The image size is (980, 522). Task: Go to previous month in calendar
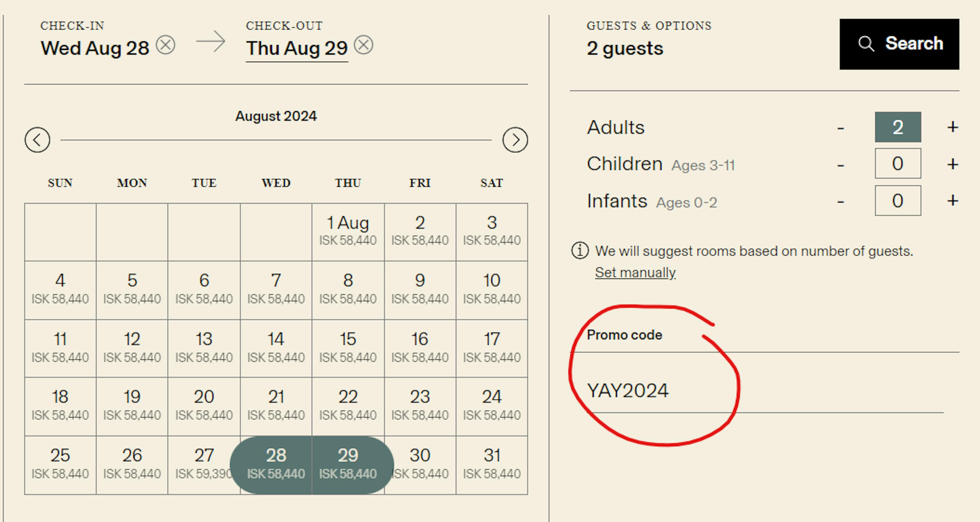[37, 140]
